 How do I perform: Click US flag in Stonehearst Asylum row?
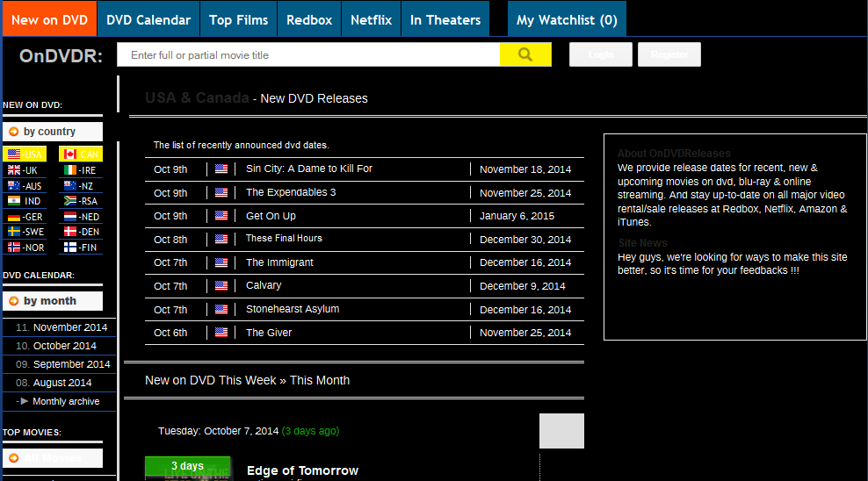221,309
